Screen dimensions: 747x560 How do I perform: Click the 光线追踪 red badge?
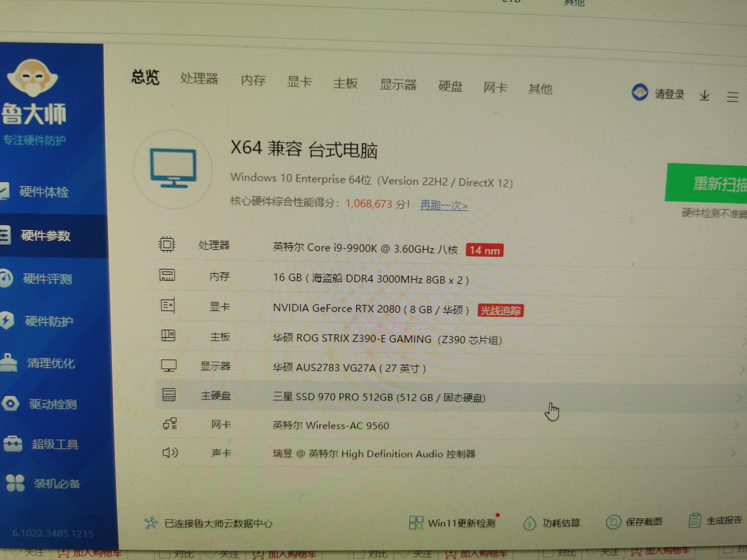coord(500,310)
